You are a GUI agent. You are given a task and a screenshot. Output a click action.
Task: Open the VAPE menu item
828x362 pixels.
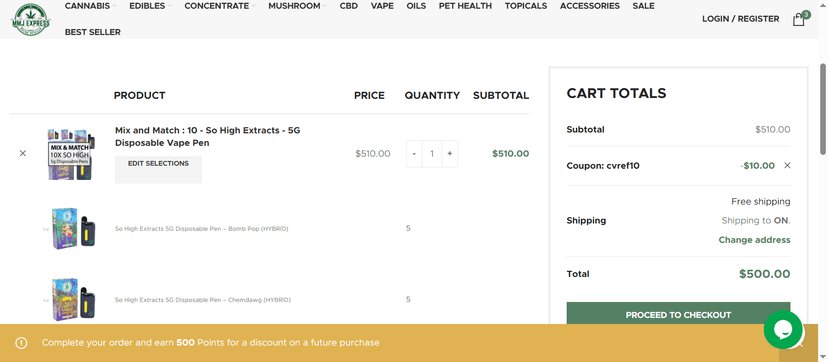(x=382, y=6)
